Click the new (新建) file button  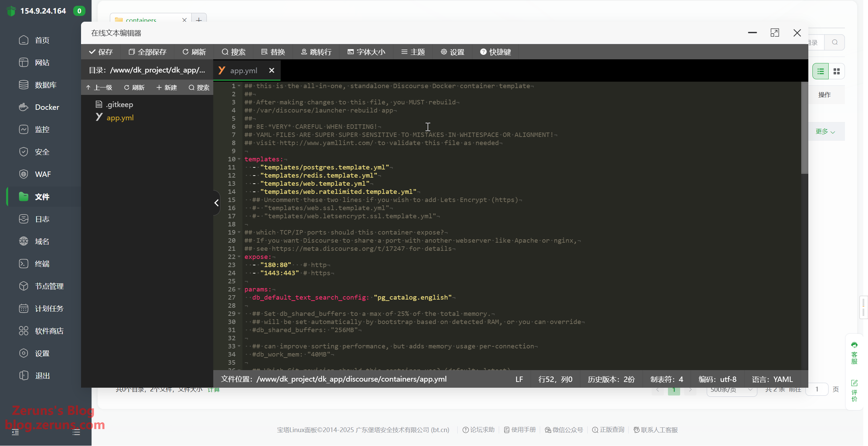coord(166,87)
